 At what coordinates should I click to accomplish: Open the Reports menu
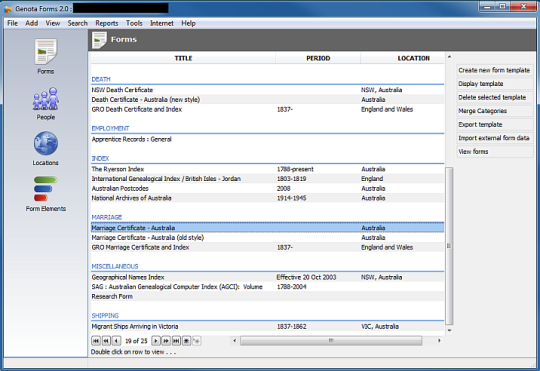(x=107, y=23)
